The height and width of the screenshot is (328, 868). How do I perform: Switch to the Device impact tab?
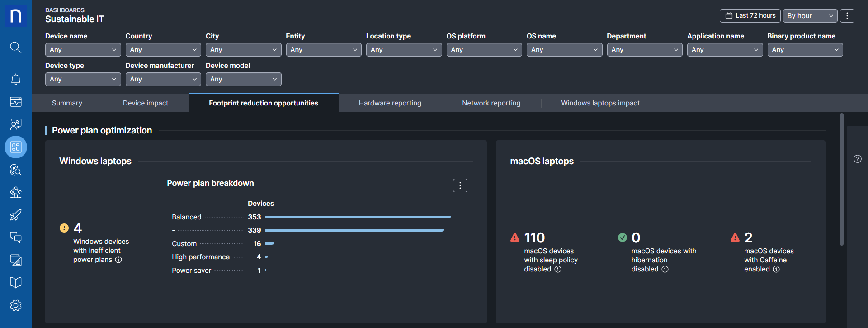(146, 103)
